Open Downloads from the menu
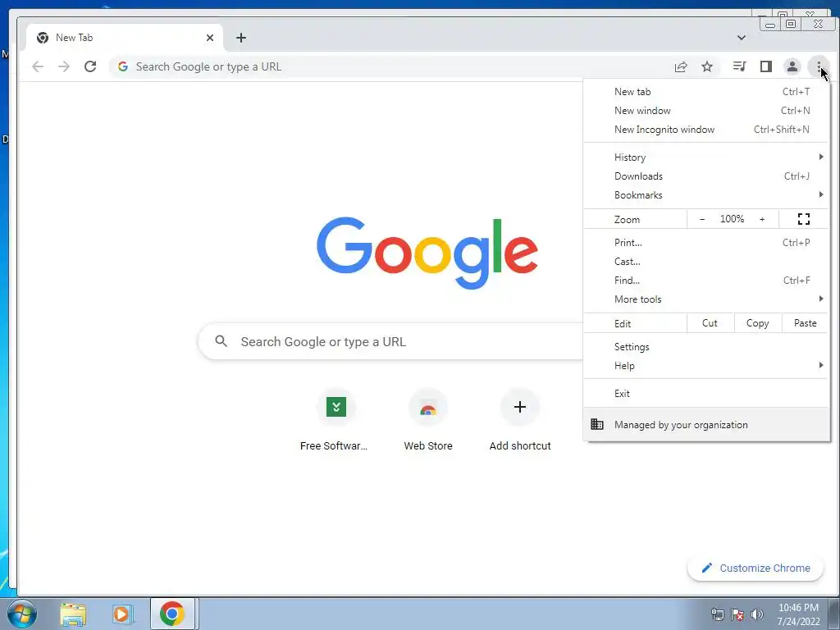Viewport: 840px width, 630px height. point(706,176)
